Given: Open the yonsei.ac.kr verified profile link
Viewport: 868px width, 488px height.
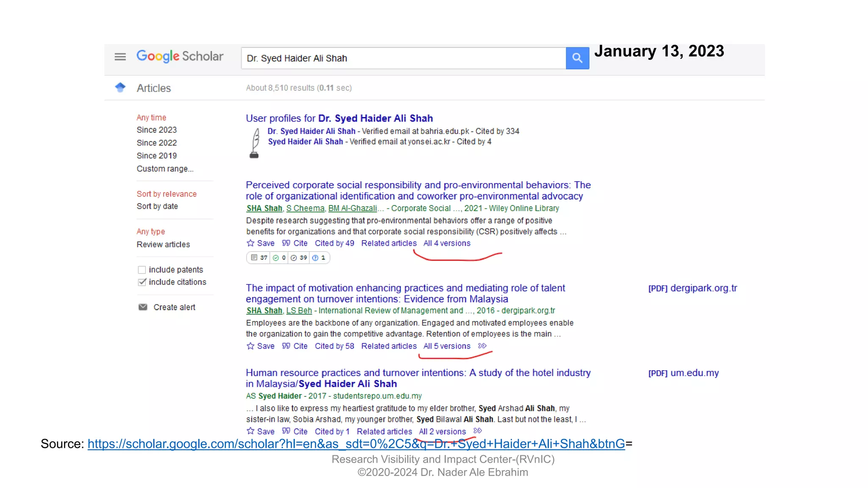Looking at the screenshot, I should 305,141.
